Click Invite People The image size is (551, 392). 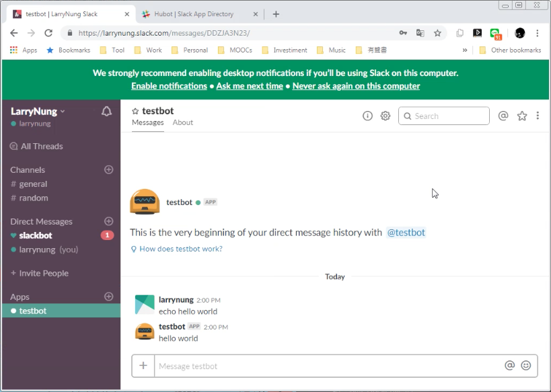[39, 273]
